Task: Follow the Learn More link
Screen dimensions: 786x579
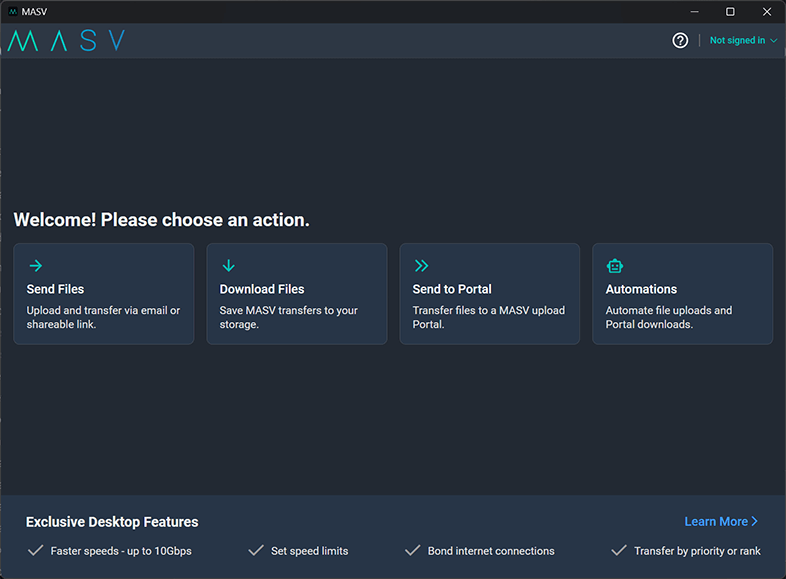Action: coord(721,521)
